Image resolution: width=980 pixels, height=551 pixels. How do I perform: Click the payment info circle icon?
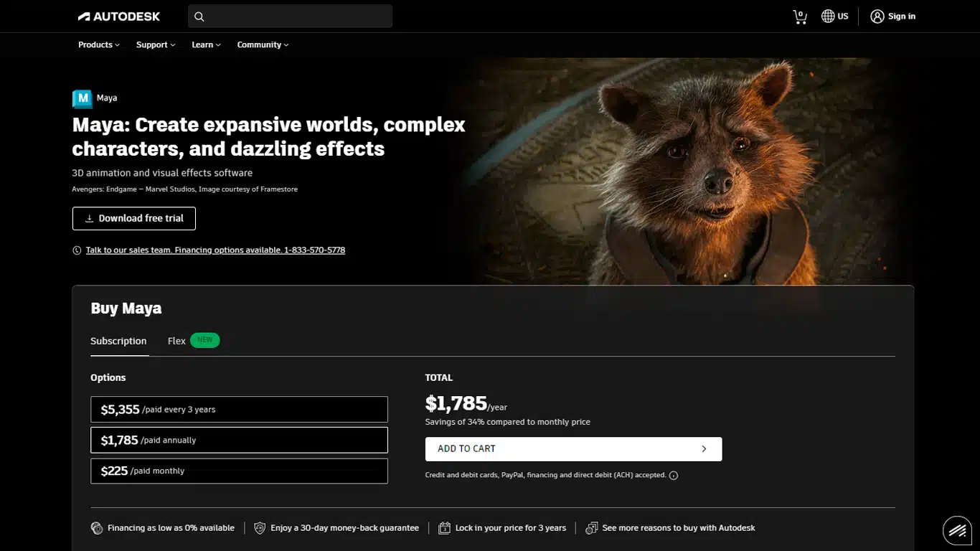coord(674,475)
